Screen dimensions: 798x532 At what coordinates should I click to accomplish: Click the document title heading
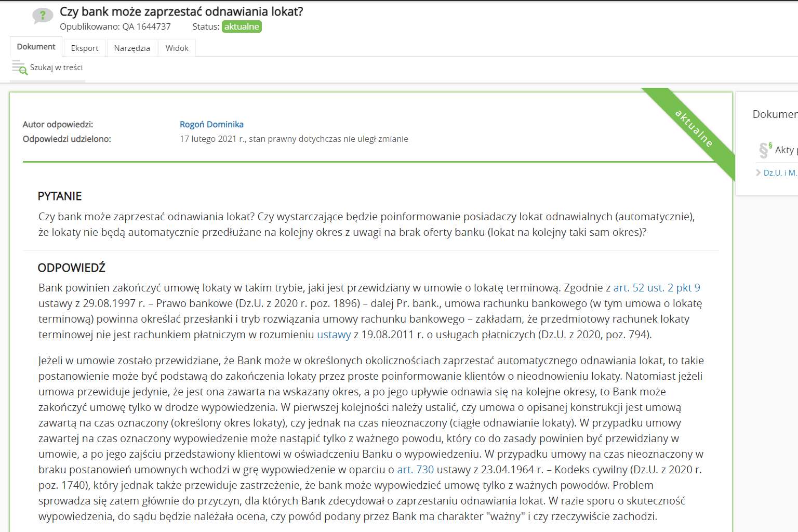click(181, 11)
